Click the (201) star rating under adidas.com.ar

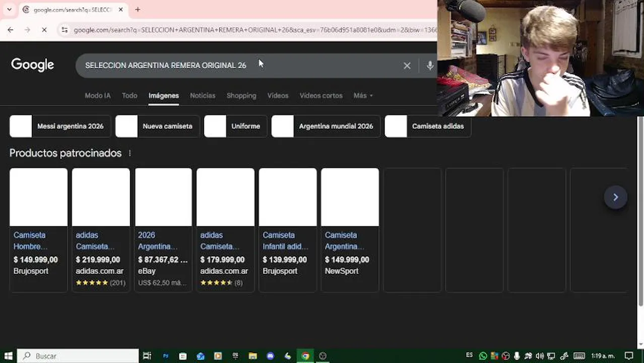click(100, 283)
